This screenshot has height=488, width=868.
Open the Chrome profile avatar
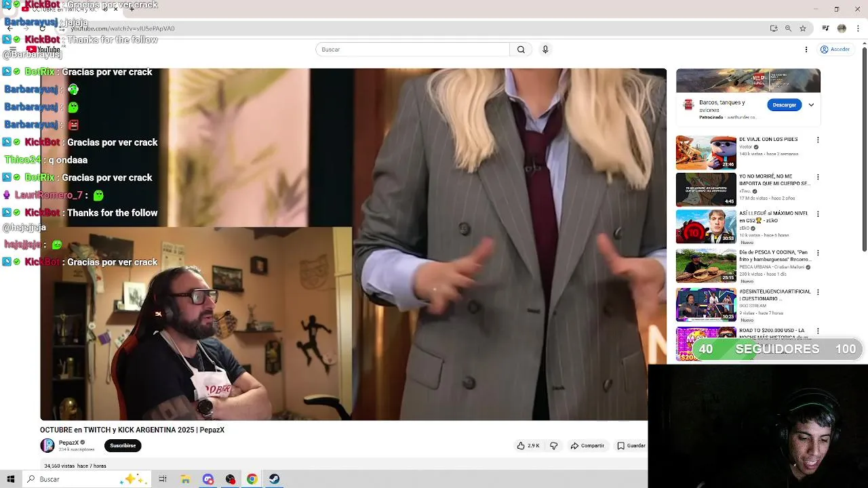[842, 28]
